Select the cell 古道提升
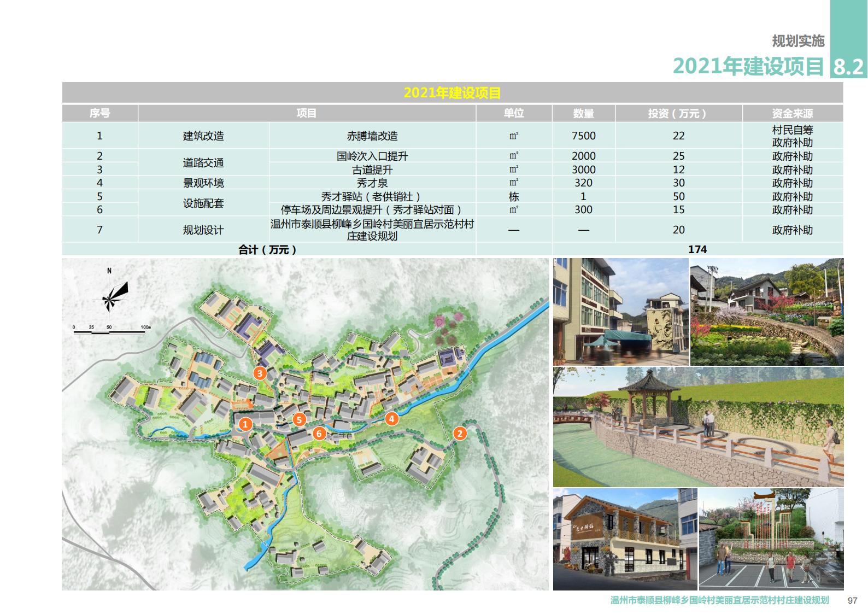 click(x=372, y=169)
